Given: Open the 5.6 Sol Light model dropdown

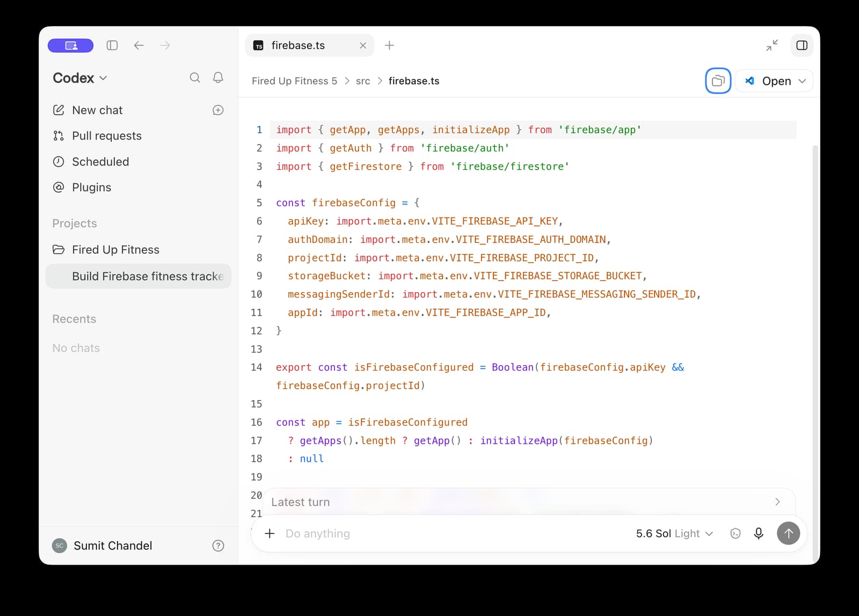Looking at the screenshot, I should [674, 533].
